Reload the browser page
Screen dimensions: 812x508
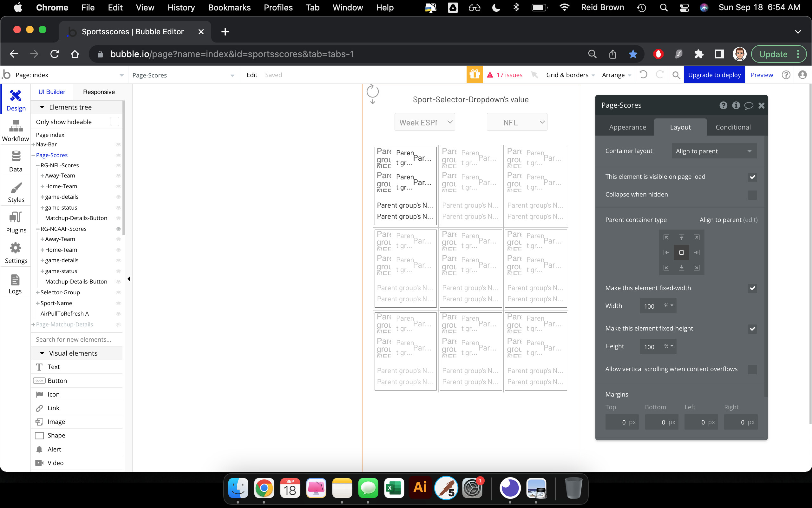(55, 54)
